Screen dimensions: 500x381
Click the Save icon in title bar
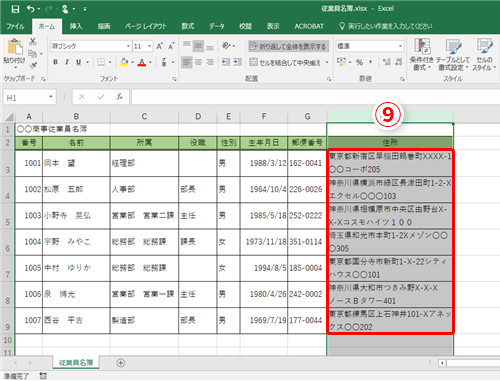pyautogui.click(x=15, y=9)
